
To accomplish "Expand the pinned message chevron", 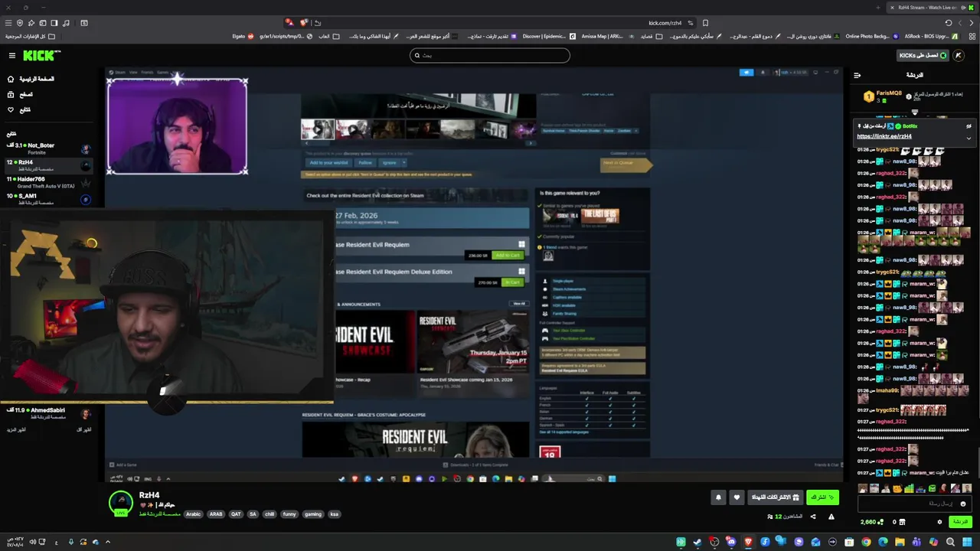I will pos(969,139).
